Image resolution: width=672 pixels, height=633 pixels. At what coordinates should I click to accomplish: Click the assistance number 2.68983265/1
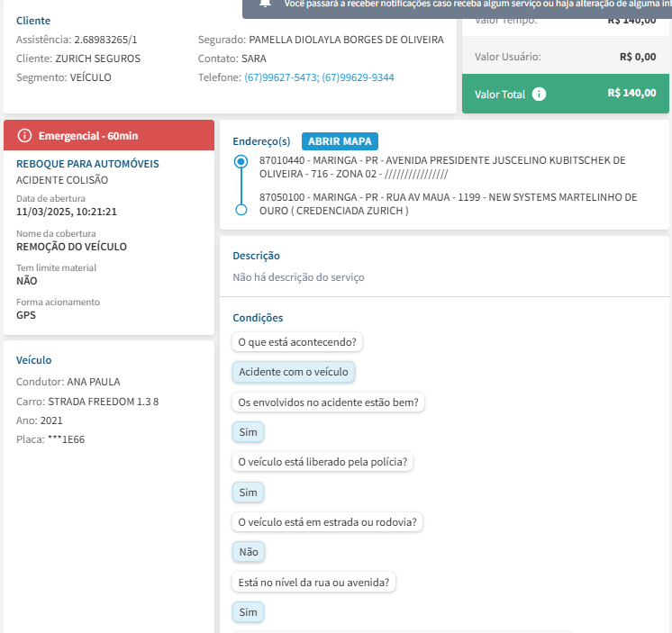pos(105,40)
